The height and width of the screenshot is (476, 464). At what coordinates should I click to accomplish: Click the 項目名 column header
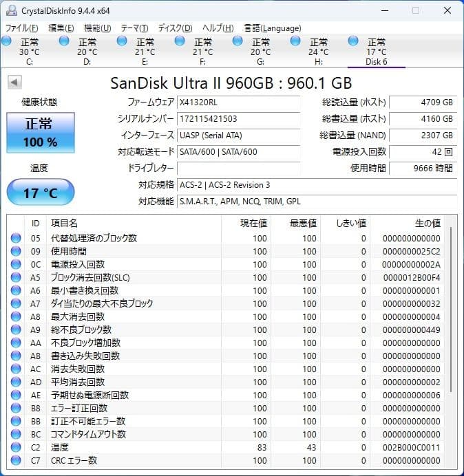134,223
